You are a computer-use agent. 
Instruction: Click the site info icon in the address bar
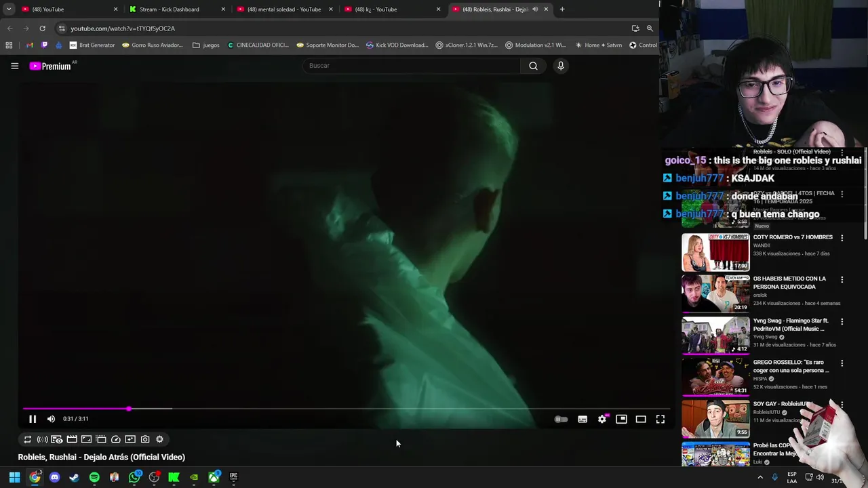tap(62, 28)
